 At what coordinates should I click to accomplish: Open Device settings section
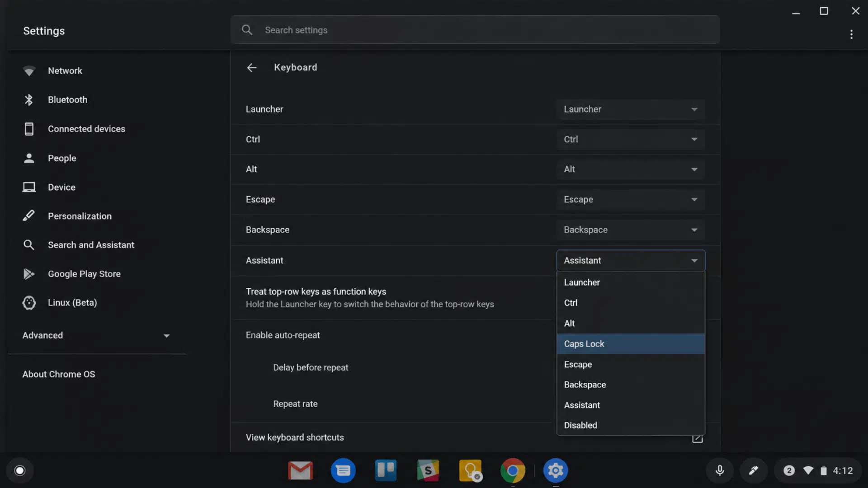pos(61,187)
